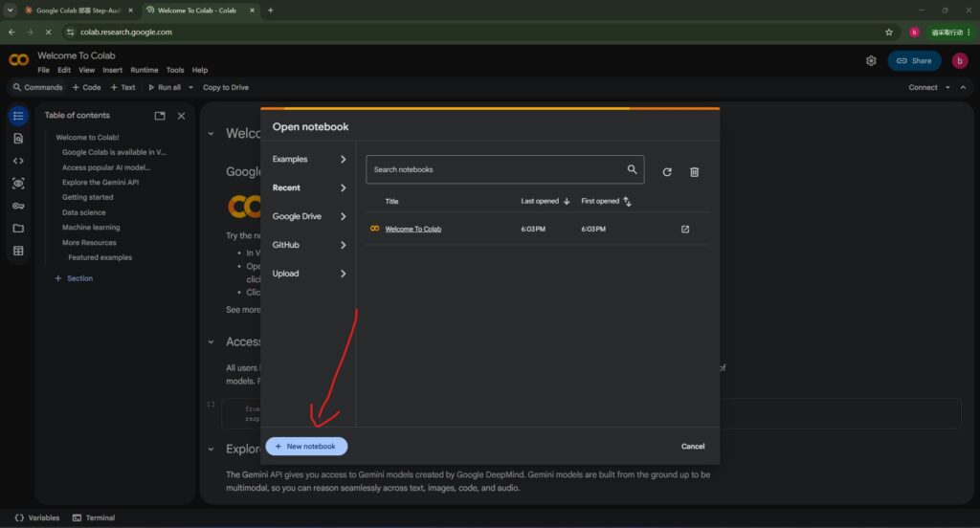Viewport: 980px width, 528px height.
Task: Open the Insert menu
Action: [113, 70]
